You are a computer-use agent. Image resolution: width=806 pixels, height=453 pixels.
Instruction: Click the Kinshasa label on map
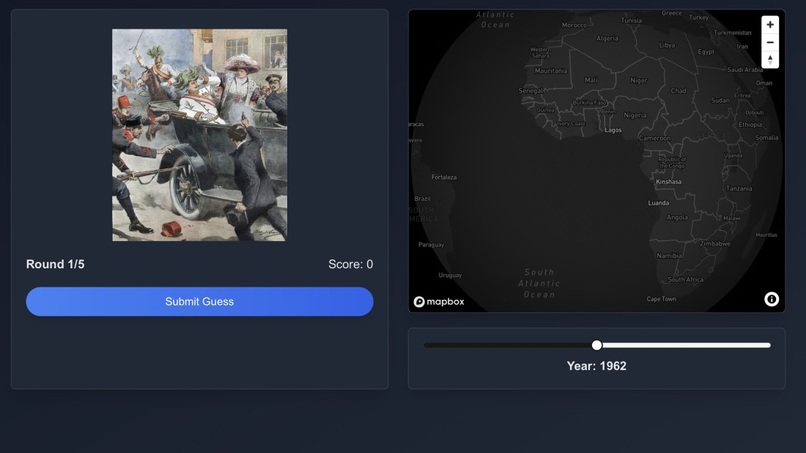pyautogui.click(x=668, y=182)
